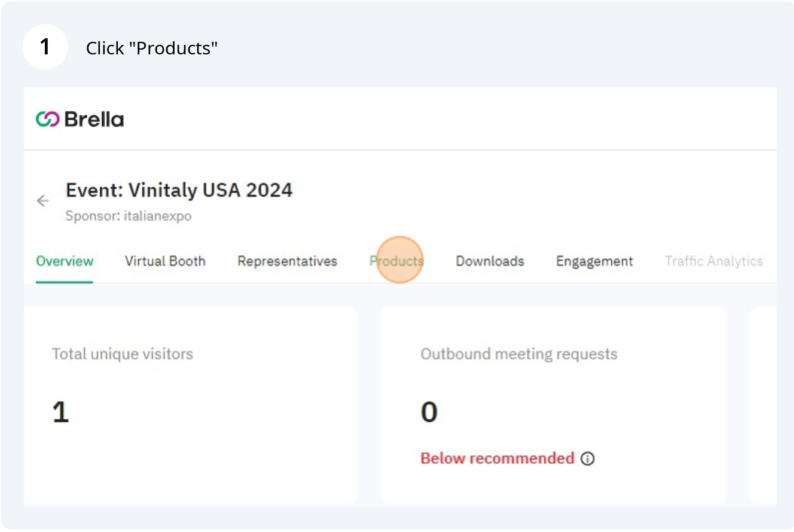The image size is (794, 532).
Task: Switch to the Engagement tab
Action: click(594, 261)
